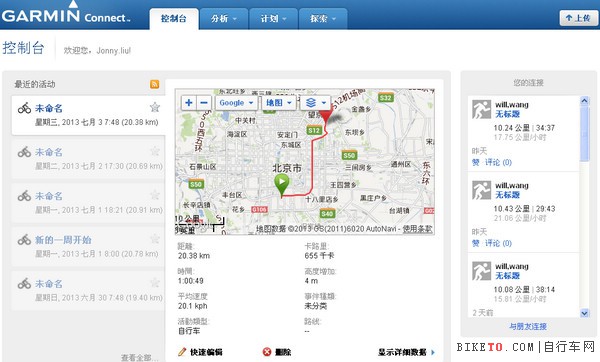The width and height of the screenshot is (600, 362).
Task: Star the Tuesday July 2 17:30 activity
Action: [x=155, y=151]
